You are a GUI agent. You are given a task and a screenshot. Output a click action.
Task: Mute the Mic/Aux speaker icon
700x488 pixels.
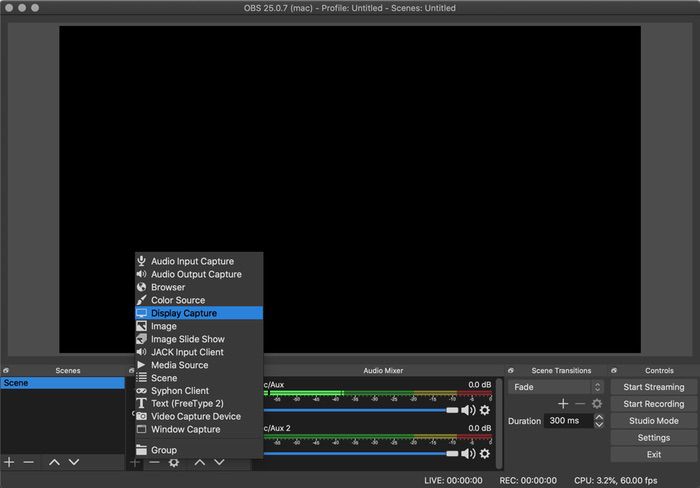tap(467, 410)
